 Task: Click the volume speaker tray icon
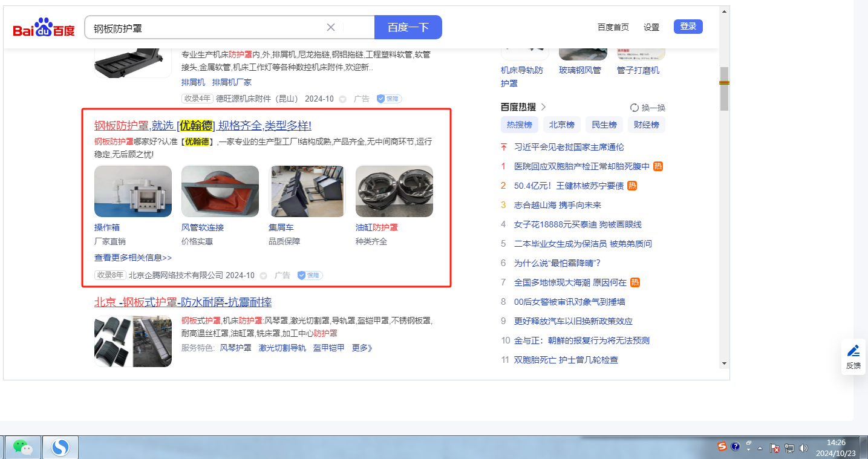pos(803,448)
